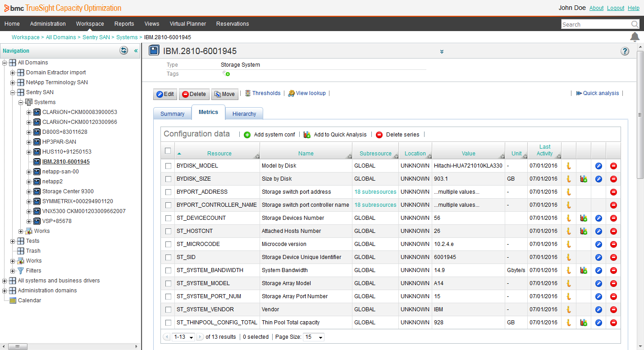Open the Page Size dropdown
Viewport: 644px width, 350px height.
click(x=314, y=337)
